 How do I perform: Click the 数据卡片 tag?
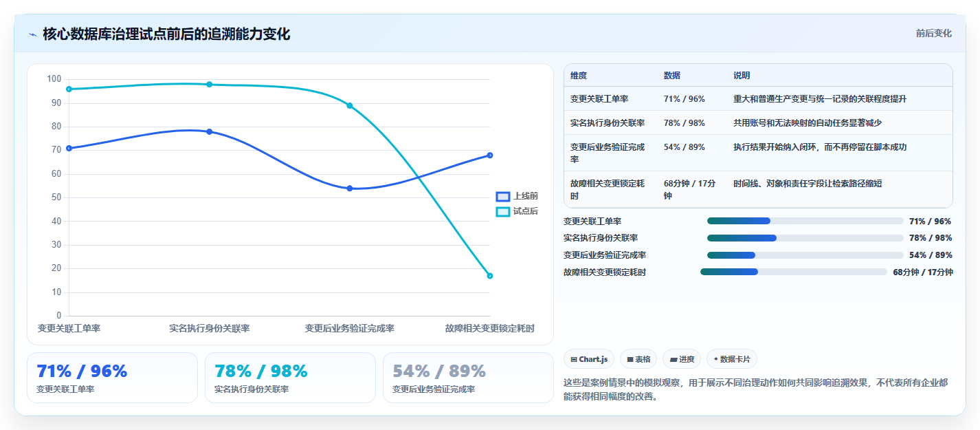tap(732, 359)
